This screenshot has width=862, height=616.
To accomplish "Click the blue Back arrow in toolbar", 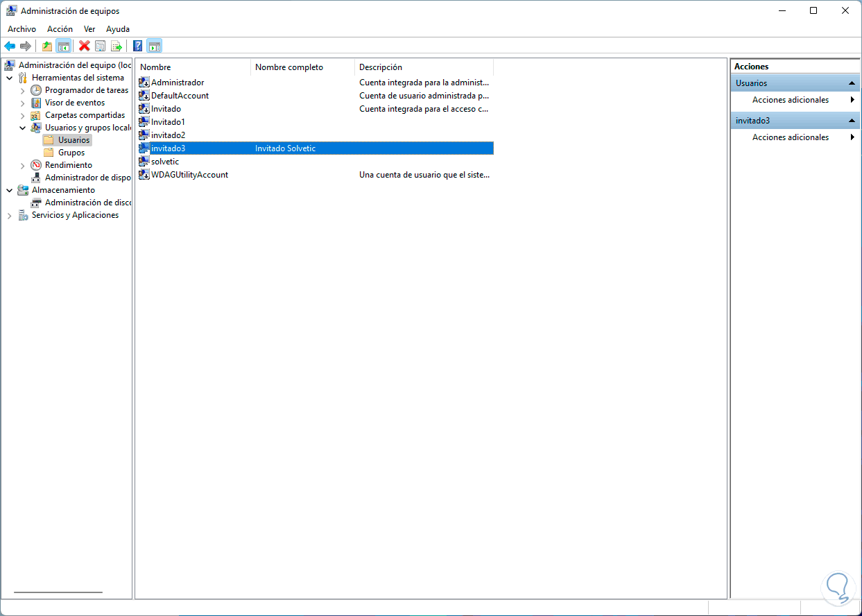I will [10, 46].
